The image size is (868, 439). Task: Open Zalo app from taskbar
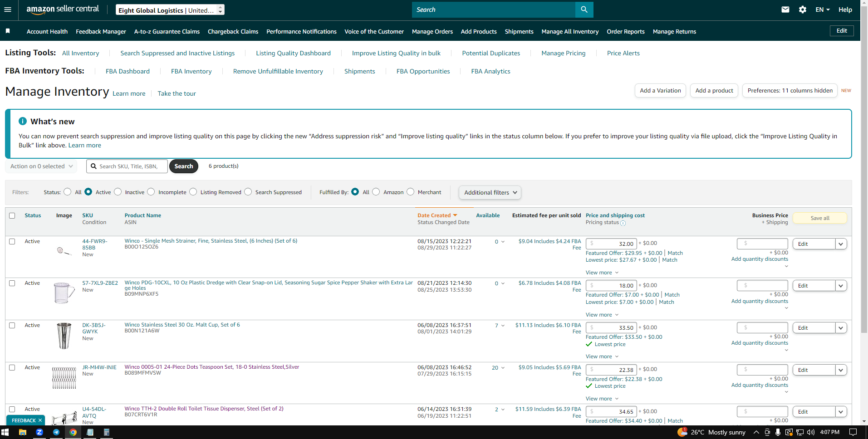click(39, 432)
